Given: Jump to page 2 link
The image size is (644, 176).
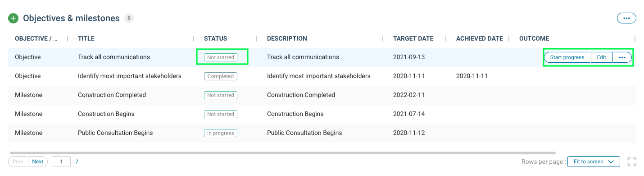Looking at the screenshot, I should coord(77,162).
